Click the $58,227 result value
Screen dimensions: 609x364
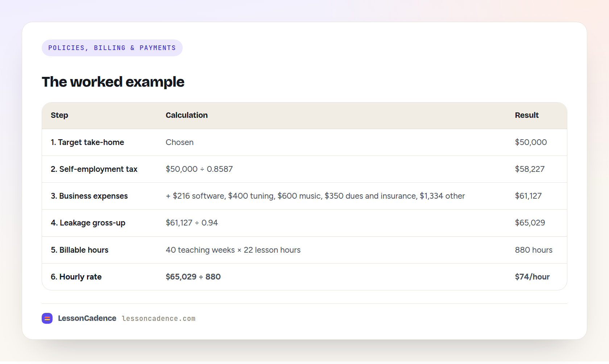(x=530, y=169)
